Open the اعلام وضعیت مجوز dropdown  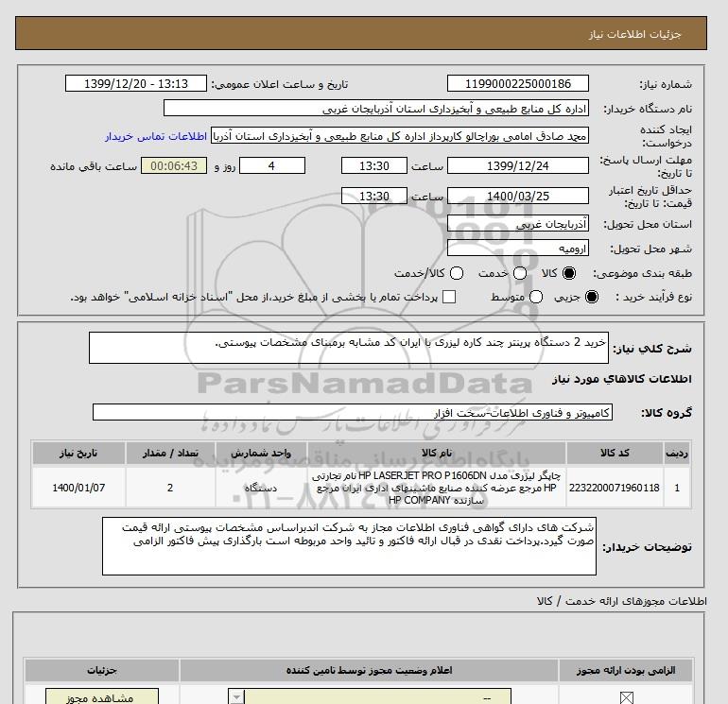(370, 697)
